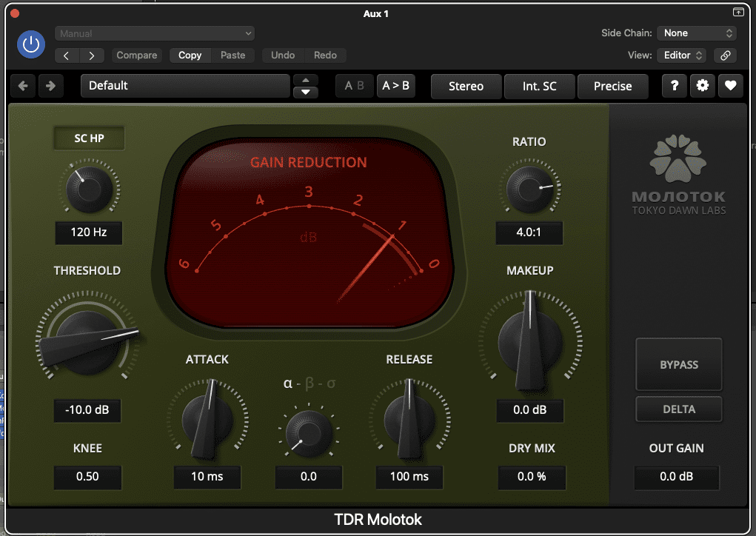Click the Copy button
Screen dimensions: 756x536
point(190,56)
